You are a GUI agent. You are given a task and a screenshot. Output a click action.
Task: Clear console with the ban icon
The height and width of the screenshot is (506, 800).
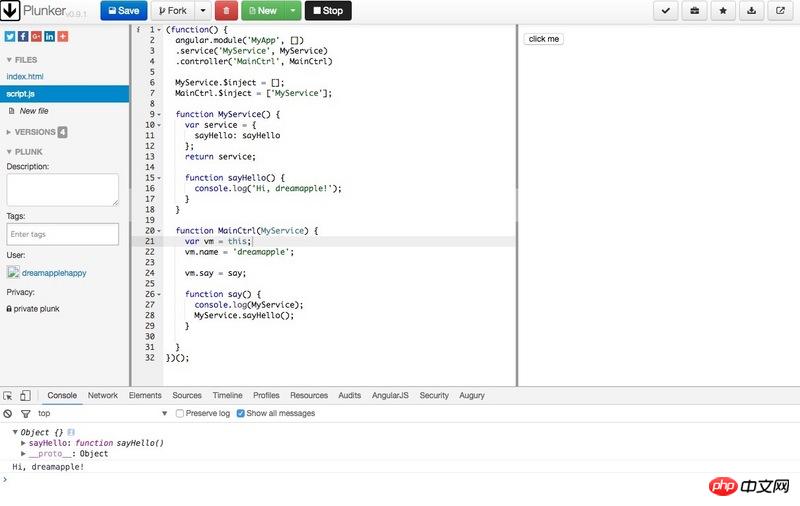coord(8,413)
